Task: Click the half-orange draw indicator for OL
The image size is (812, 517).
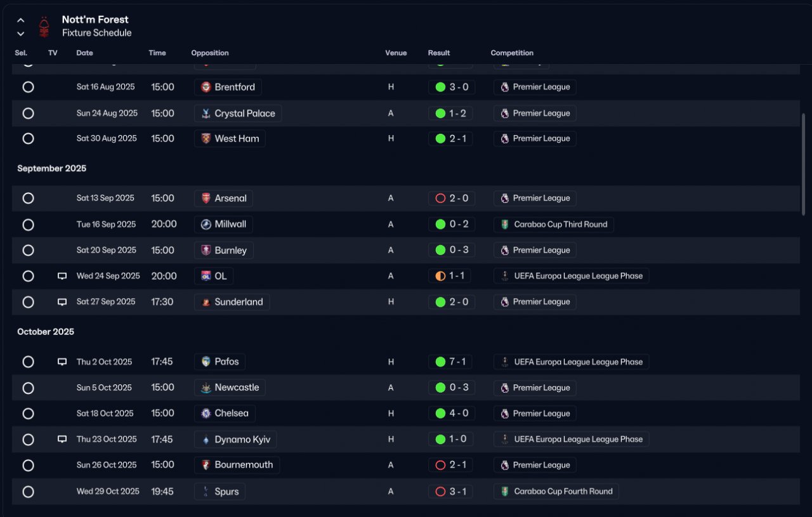Action: tap(440, 276)
